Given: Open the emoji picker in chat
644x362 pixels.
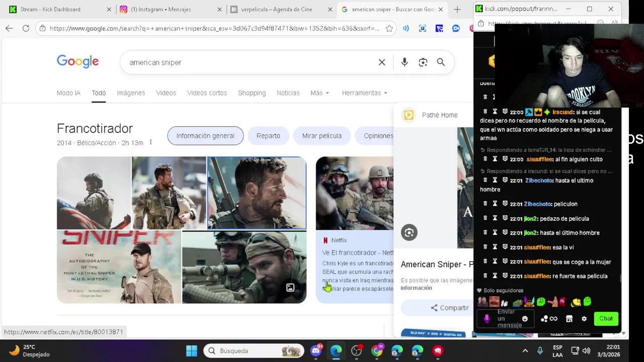Looking at the screenshot, I should [x=525, y=319].
